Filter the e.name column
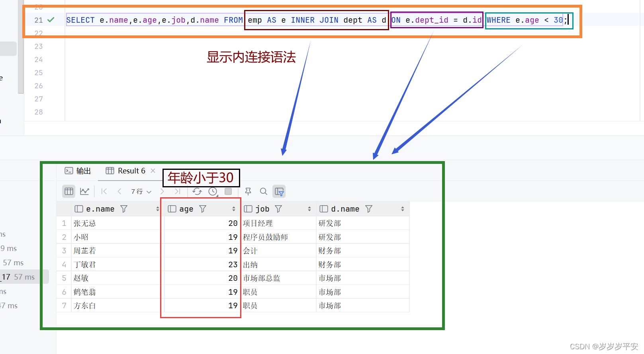The width and height of the screenshot is (644, 354). (x=124, y=209)
